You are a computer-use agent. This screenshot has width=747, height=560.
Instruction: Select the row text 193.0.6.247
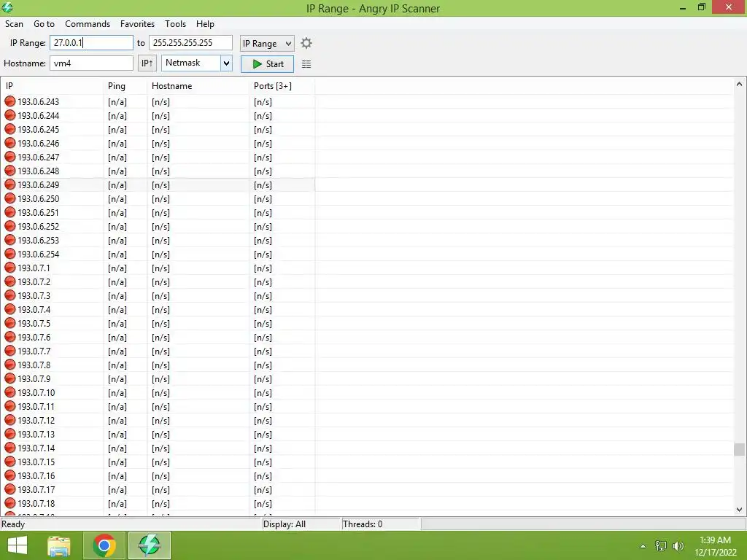point(39,157)
